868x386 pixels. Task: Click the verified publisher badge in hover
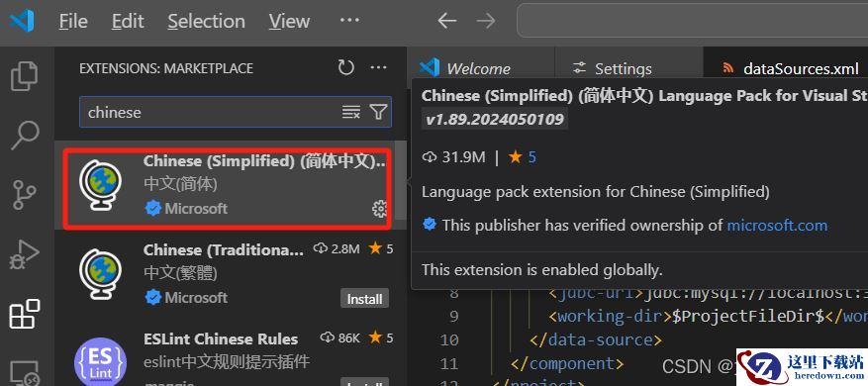tap(429, 225)
